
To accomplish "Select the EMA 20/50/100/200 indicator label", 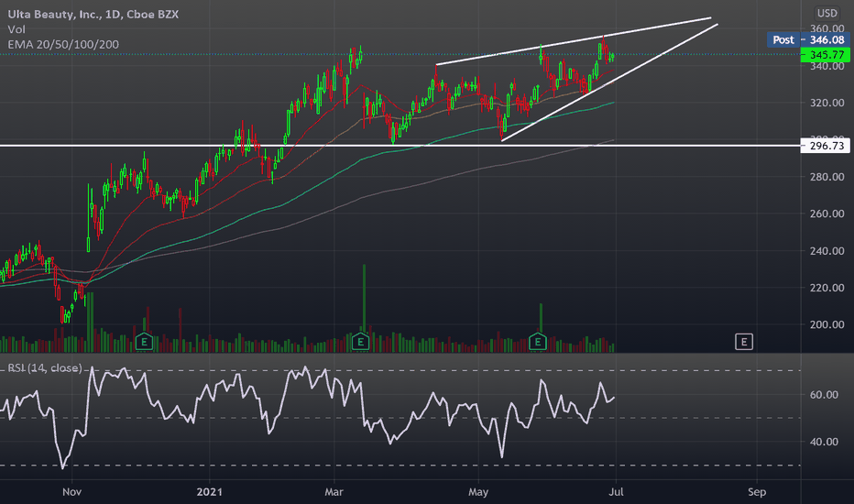I will click(x=63, y=45).
